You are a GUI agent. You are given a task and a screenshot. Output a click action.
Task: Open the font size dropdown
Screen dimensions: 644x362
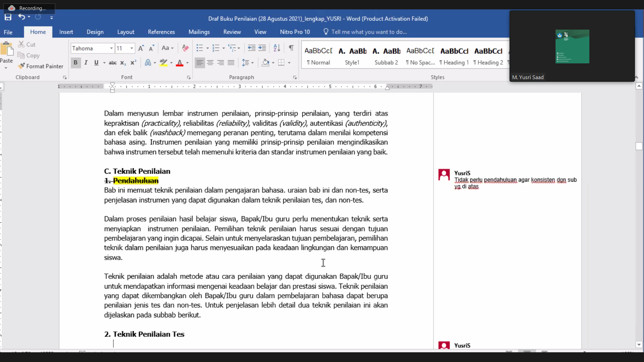(x=132, y=48)
